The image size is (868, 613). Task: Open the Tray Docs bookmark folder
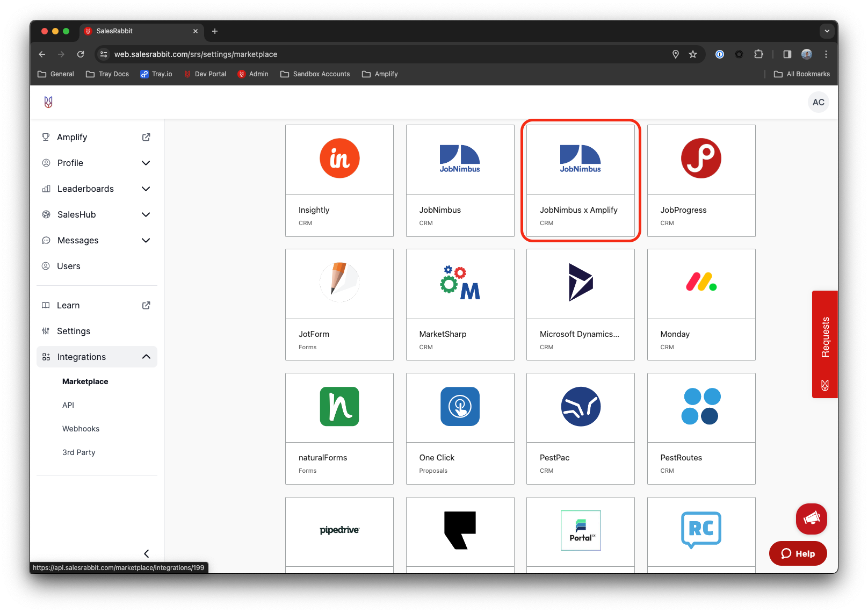107,74
